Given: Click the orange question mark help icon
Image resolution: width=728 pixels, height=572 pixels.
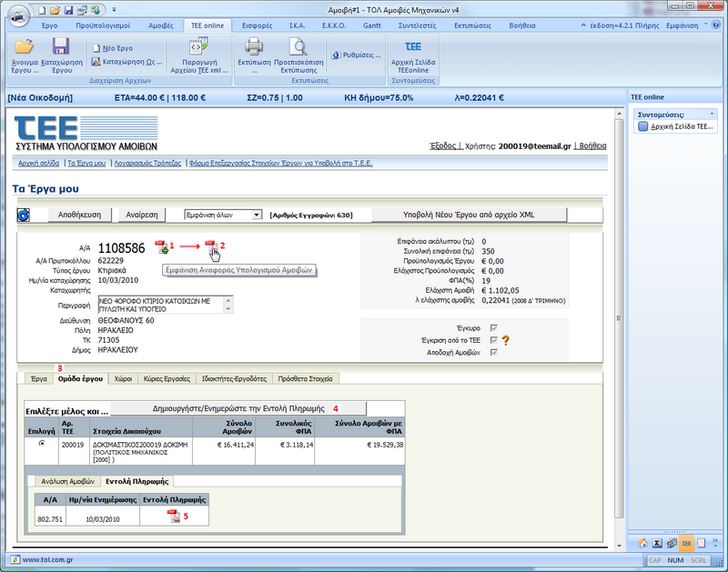Looking at the screenshot, I should (503, 340).
